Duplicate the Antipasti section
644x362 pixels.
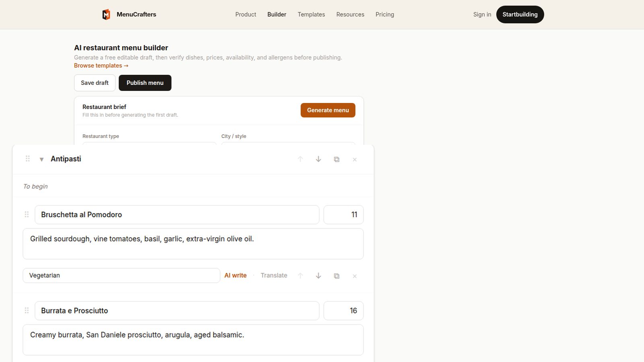[x=336, y=159]
